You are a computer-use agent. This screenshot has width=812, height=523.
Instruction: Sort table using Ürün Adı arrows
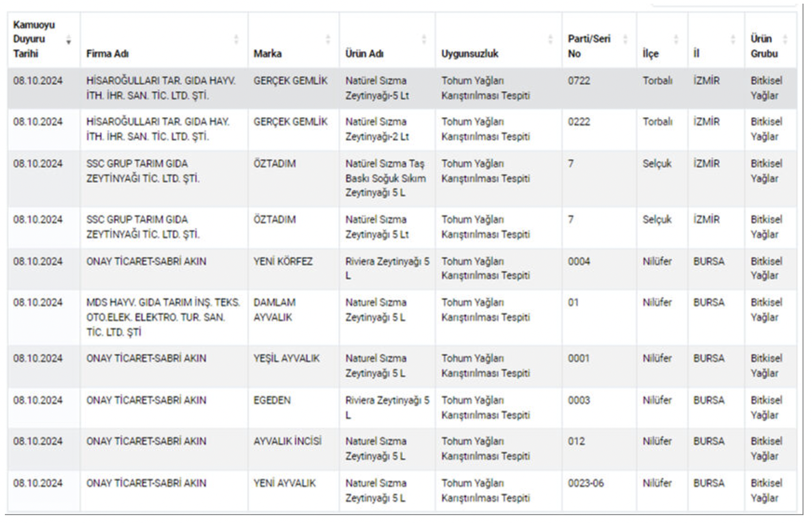click(x=424, y=41)
